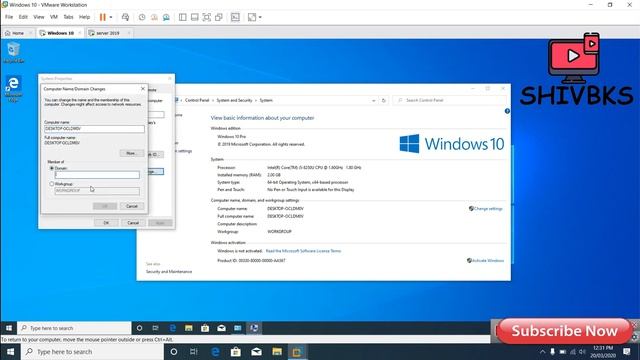
Task: Click the stretch guest display icon
Action: (252, 17)
